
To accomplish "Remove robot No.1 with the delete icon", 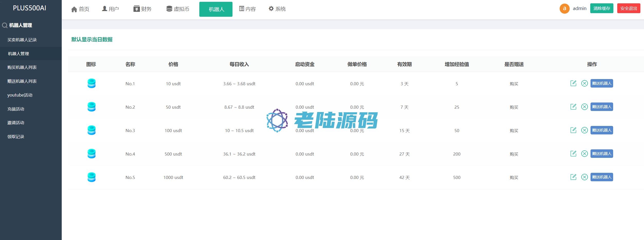I will pyautogui.click(x=584, y=83).
